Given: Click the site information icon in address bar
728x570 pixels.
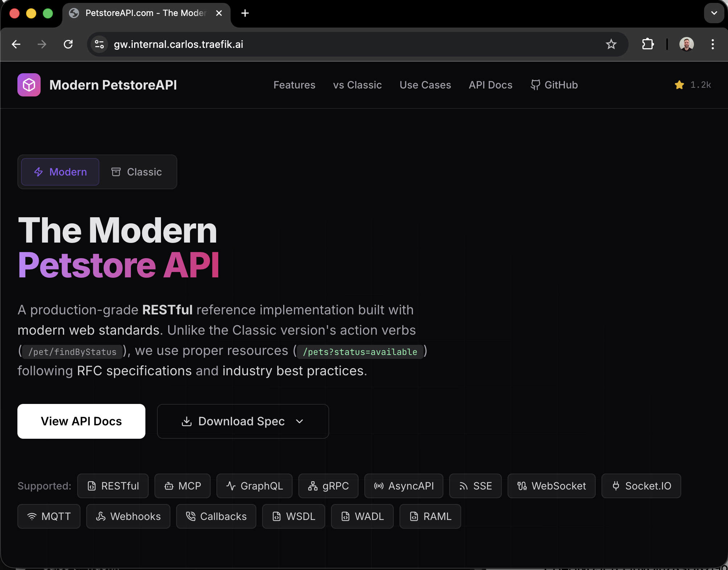Looking at the screenshot, I should 99,44.
